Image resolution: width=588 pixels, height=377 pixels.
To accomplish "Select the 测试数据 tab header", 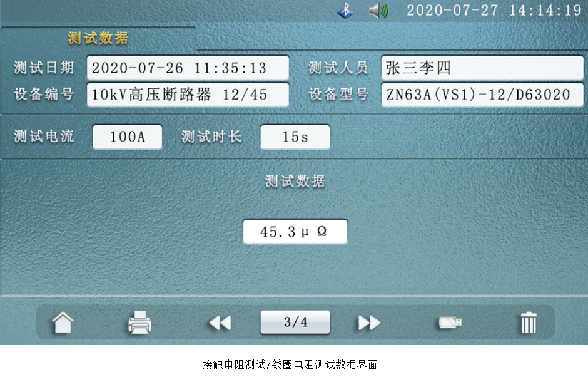I will pos(98,38).
